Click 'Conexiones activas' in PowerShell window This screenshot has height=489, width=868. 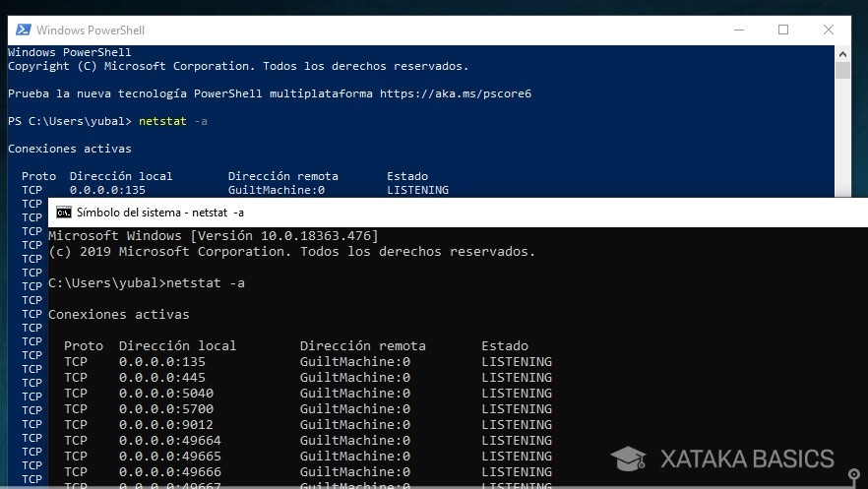coord(70,149)
